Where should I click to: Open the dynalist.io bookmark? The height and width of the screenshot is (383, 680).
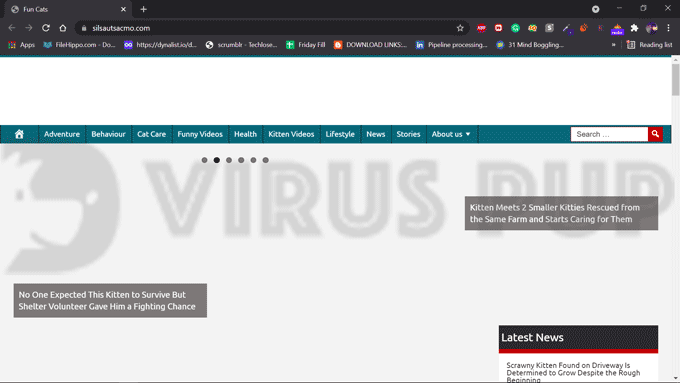pyautogui.click(x=160, y=45)
